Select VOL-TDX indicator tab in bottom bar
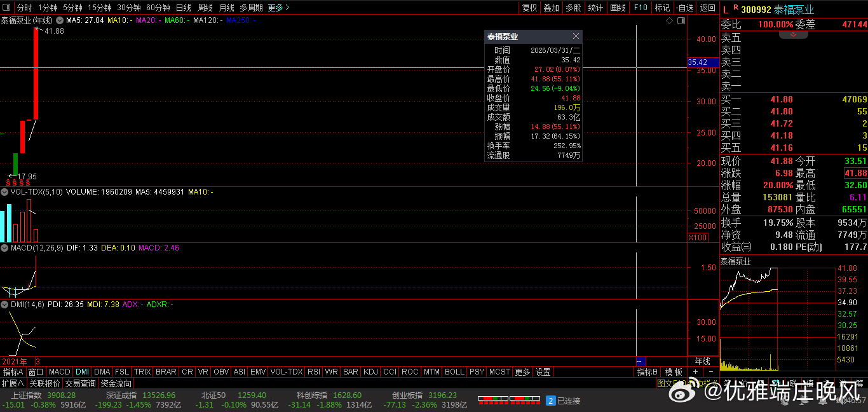This screenshot has height=412, width=868. point(287,372)
